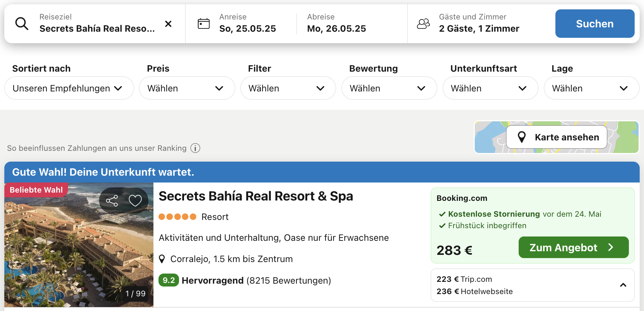Clear the destination with the X icon
Screen dimensions: 644x311
[168, 24]
